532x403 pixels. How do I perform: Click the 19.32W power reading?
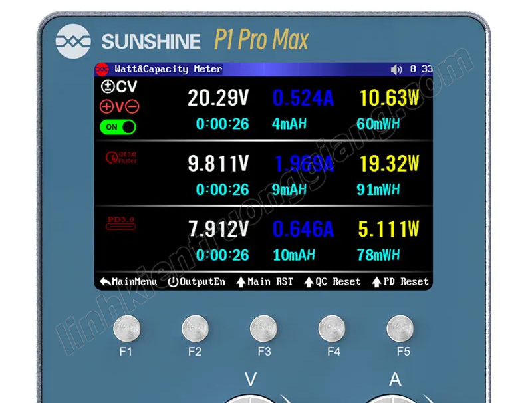[x=390, y=164]
